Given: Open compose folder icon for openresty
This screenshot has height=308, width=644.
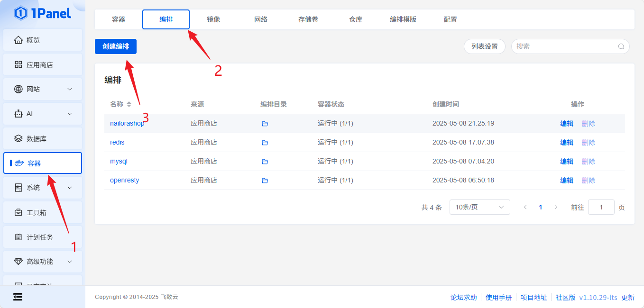Looking at the screenshot, I should (265, 181).
